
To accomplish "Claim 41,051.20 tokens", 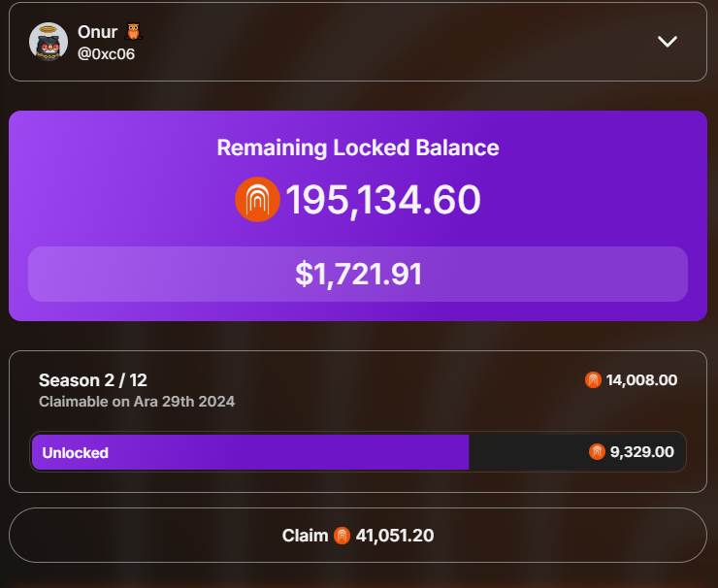I will [358, 535].
